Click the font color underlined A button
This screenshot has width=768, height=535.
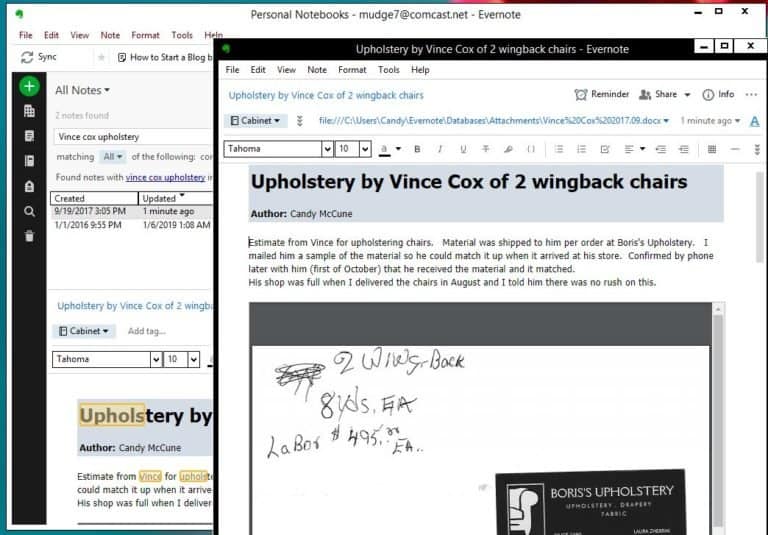[384, 149]
